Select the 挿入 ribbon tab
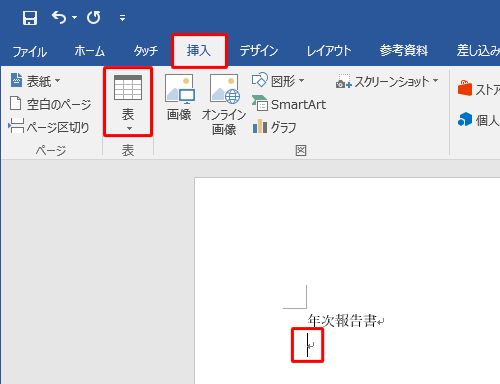Screen dimensions: 500x384 [199, 51]
